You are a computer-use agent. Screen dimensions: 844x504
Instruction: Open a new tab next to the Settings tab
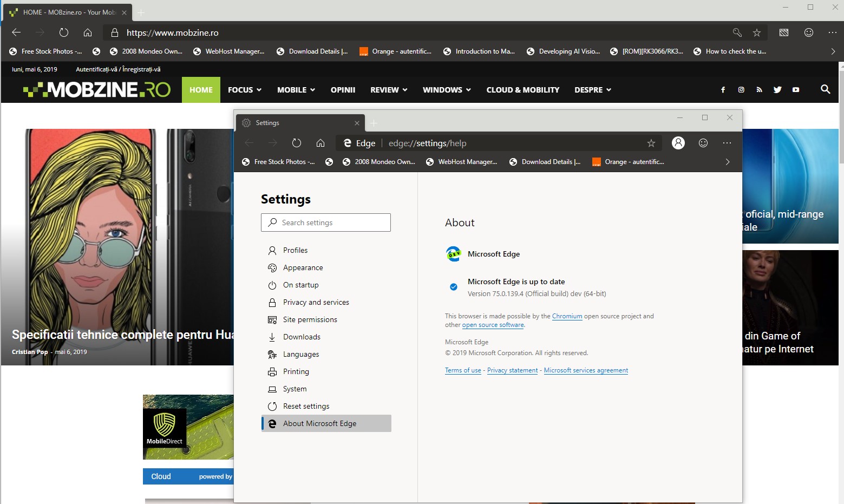[374, 123]
